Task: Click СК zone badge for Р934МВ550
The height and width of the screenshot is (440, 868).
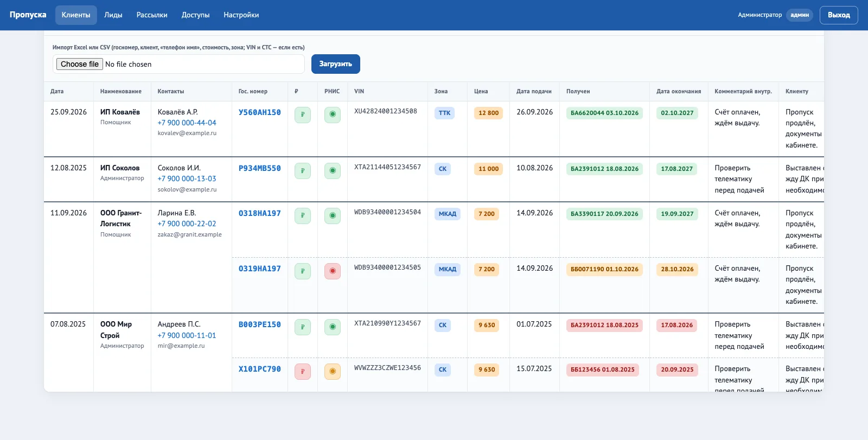Action: [443, 169]
